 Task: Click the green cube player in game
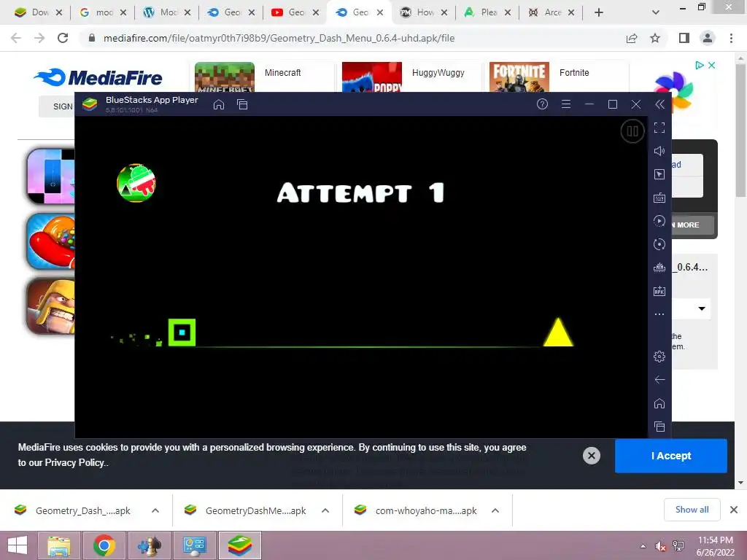[182, 332]
